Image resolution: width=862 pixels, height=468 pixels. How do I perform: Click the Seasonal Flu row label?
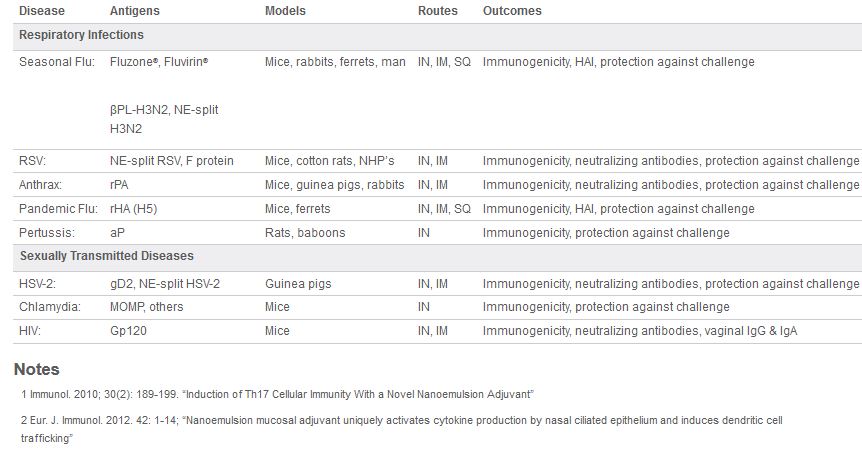pyautogui.click(x=59, y=62)
